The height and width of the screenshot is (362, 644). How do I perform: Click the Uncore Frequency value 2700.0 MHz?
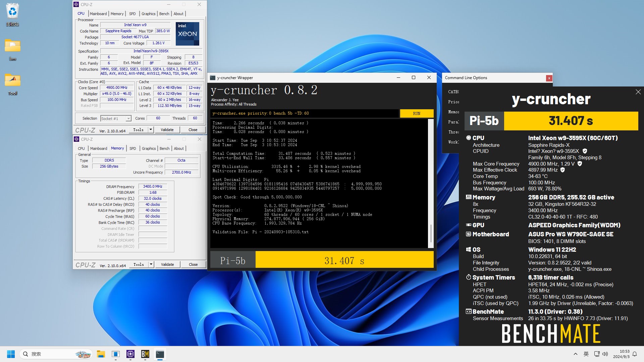pos(181,172)
